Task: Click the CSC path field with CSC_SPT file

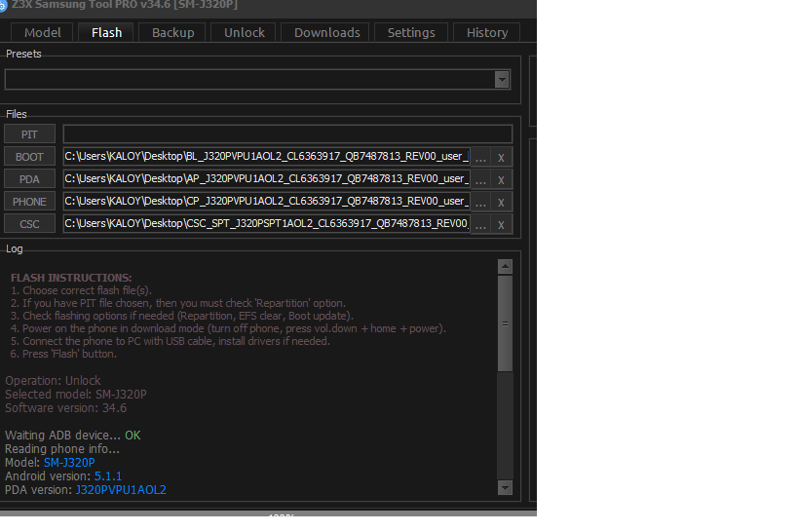Action: click(267, 224)
